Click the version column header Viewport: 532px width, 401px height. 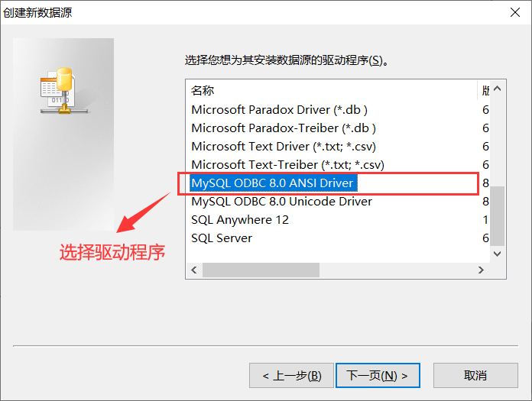tap(484, 90)
